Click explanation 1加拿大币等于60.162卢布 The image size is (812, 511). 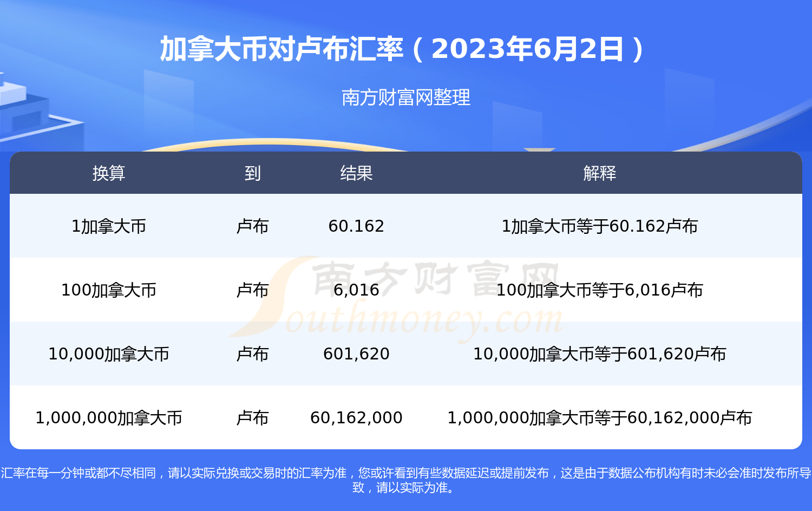click(x=600, y=226)
